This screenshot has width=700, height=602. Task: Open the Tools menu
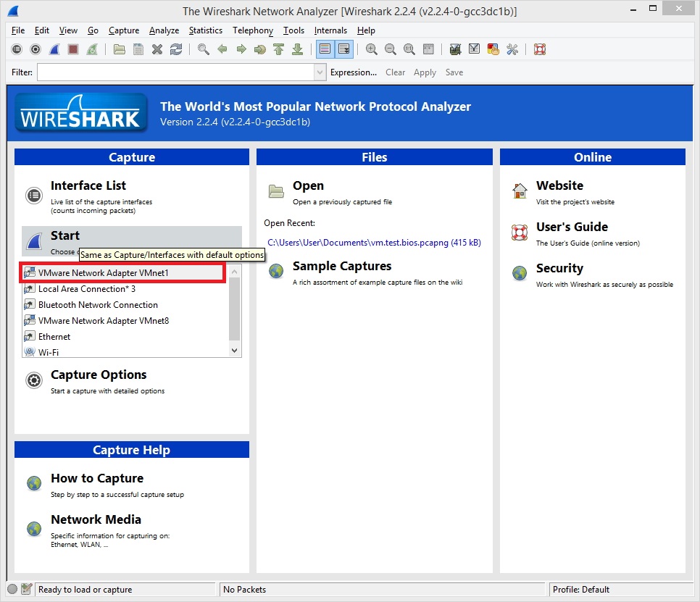pyautogui.click(x=293, y=30)
